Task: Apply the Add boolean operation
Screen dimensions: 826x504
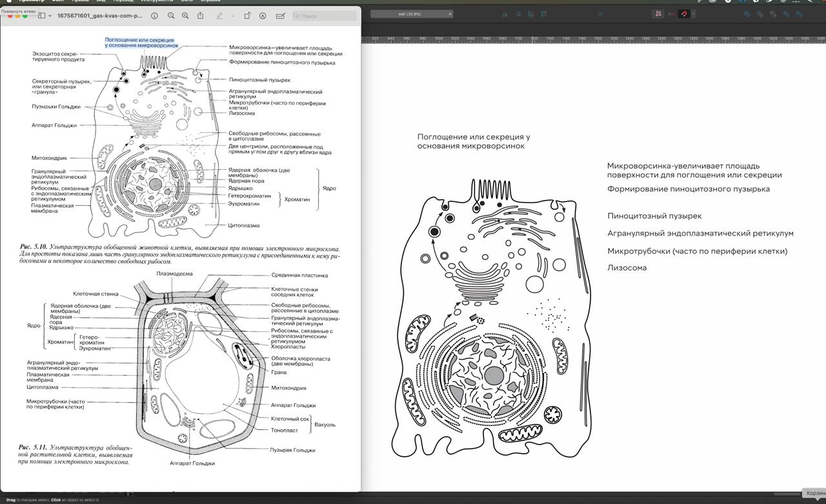Action: [747, 14]
